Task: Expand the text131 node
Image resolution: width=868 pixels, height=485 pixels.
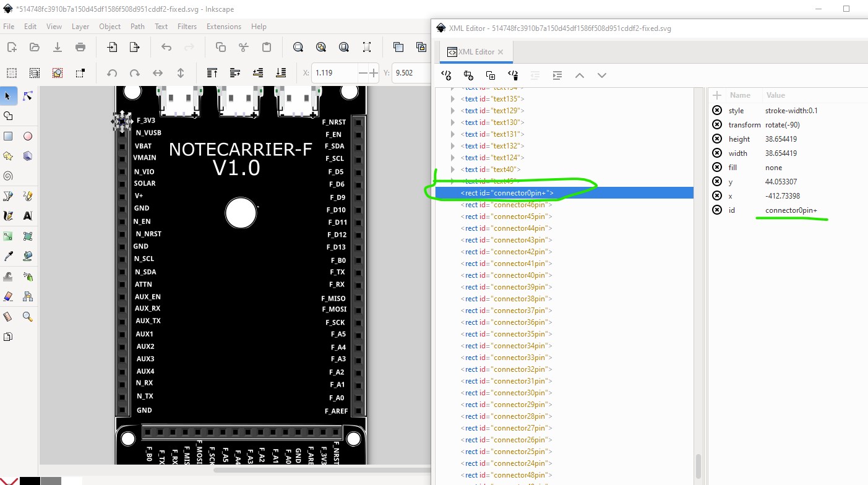Action: pos(453,134)
